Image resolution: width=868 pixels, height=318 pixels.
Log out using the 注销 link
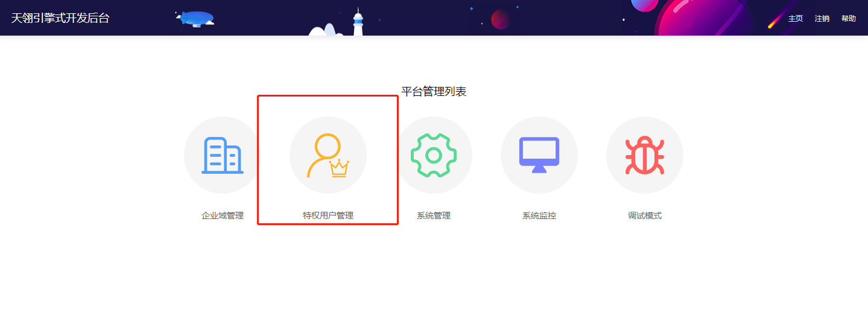click(x=822, y=19)
